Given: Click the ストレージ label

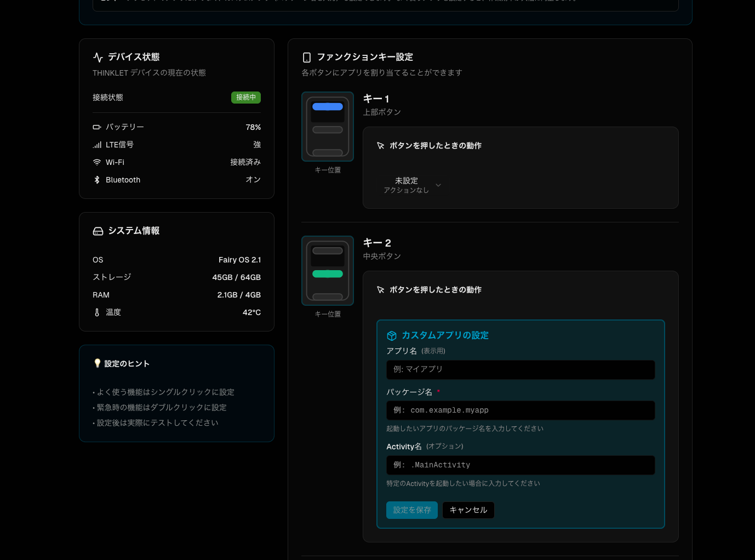Looking at the screenshot, I should 112,277.
